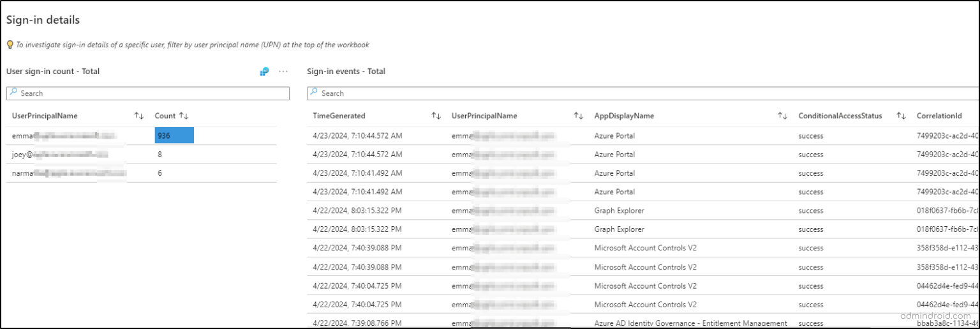Select narma's row in sign-in count table
Image resolution: width=980 pixels, height=329 pixels.
tap(142, 173)
